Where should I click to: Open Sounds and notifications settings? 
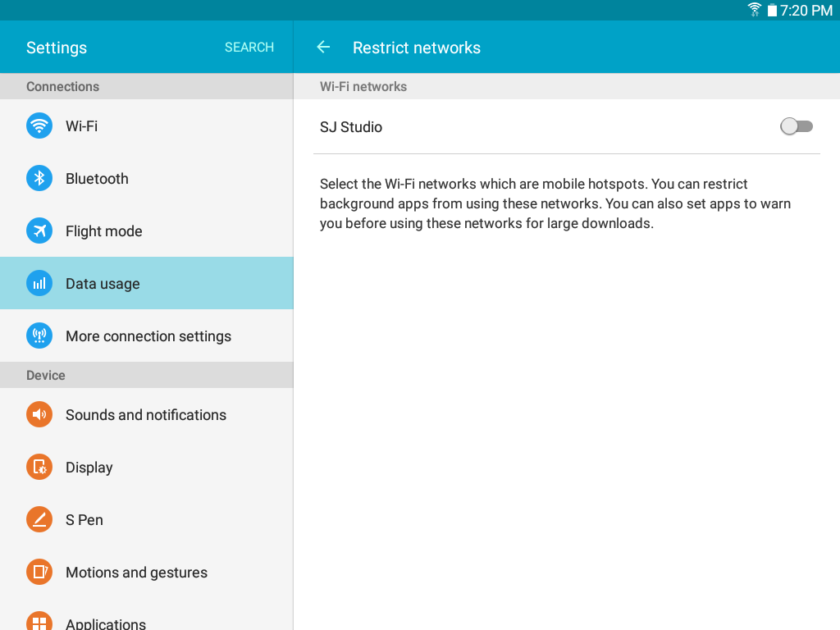(x=147, y=414)
